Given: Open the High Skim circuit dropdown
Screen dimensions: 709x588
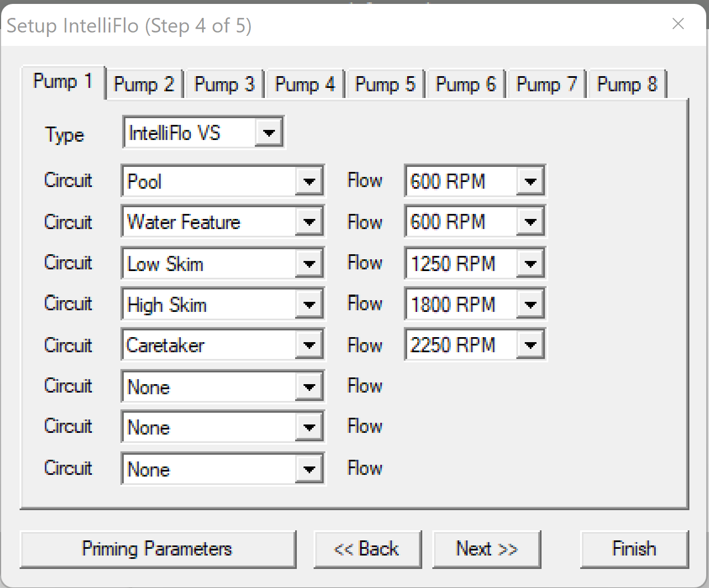Looking at the screenshot, I should click(223, 304).
